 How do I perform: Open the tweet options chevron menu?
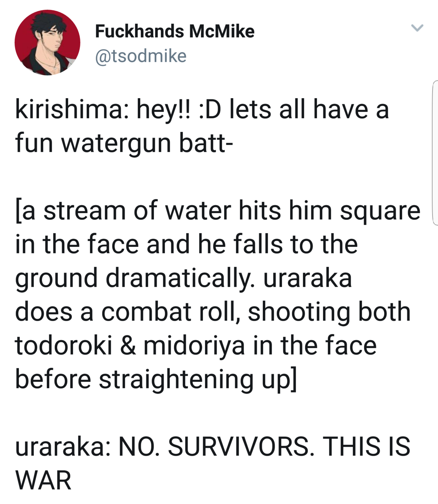coord(417,28)
